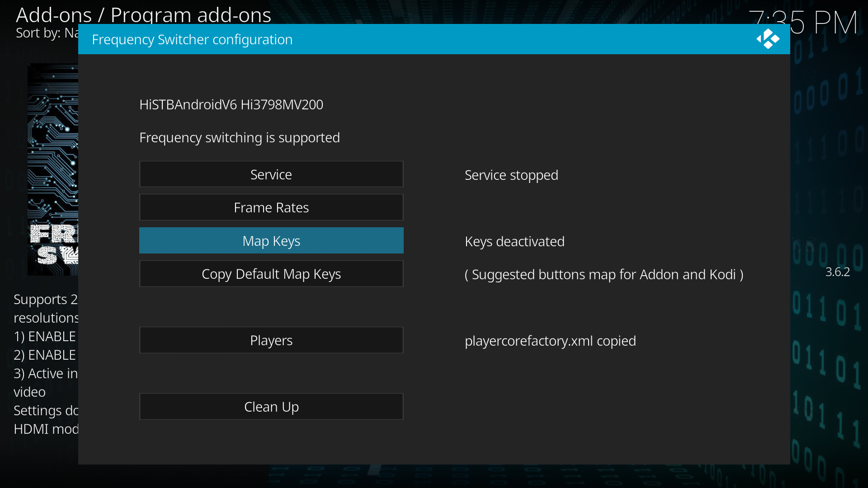This screenshot has height=488, width=868.
Task: Click the Kodi logo icon in dialog header
Action: point(768,39)
